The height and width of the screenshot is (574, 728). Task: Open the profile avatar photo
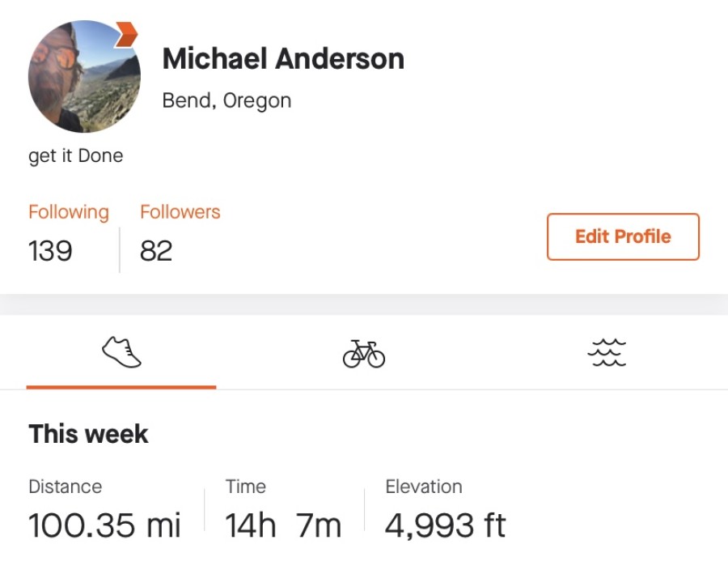click(81, 79)
